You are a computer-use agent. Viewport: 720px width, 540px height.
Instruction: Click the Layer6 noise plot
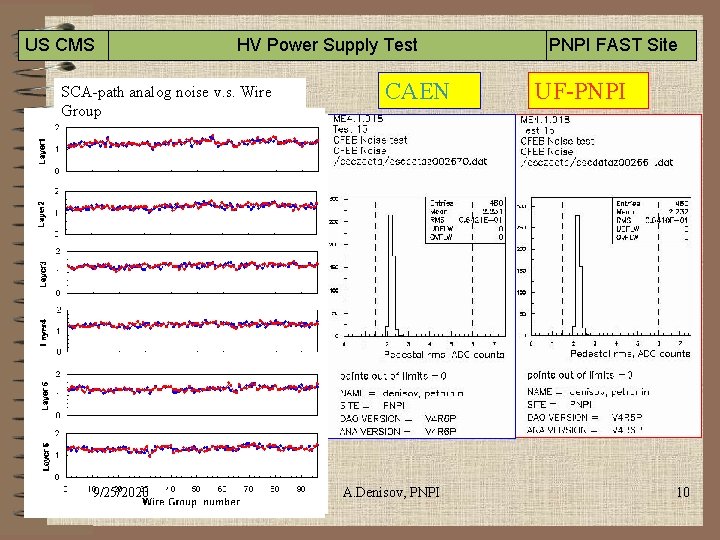(x=192, y=455)
